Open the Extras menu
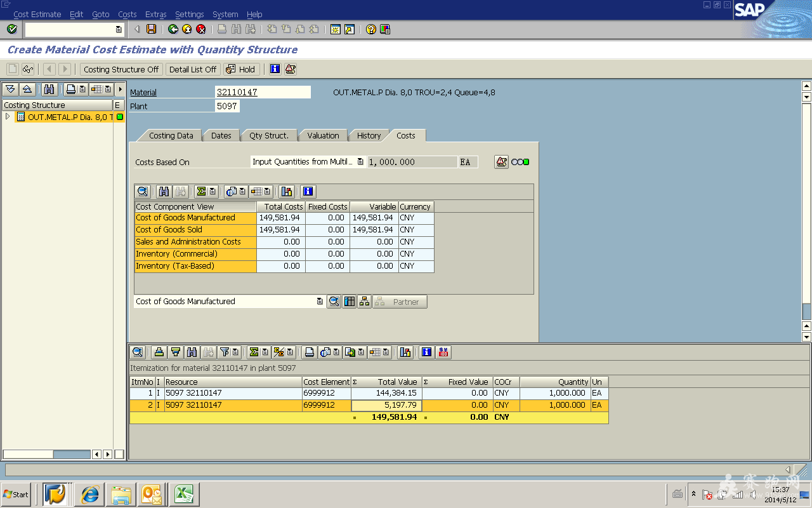This screenshot has height=508, width=812. (156, 14)
